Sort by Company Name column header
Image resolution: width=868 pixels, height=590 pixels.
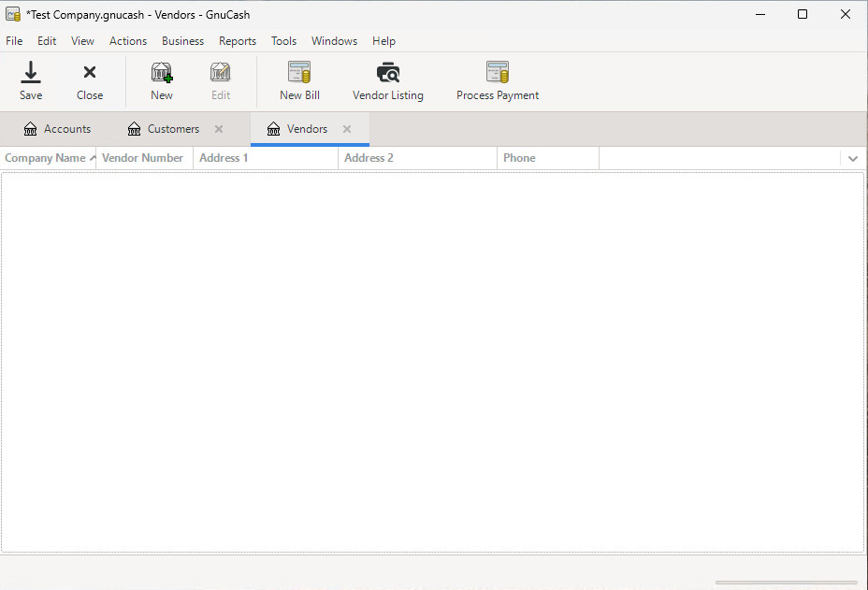click(48, 158)
